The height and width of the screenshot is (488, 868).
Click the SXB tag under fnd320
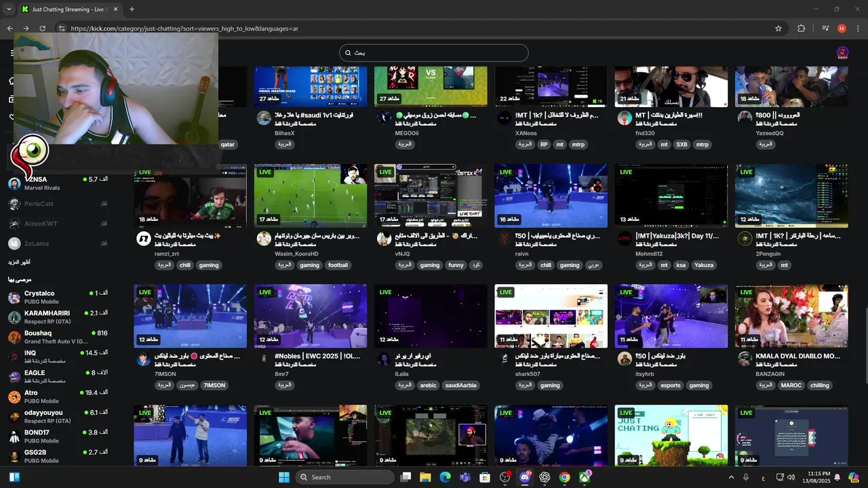click(x=682, y=144)
